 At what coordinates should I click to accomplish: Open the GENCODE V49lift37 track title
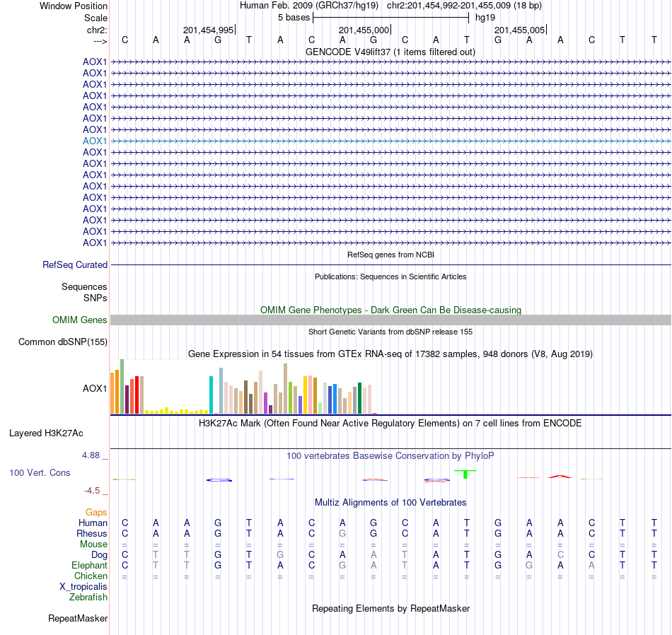(x=390, y=52)
